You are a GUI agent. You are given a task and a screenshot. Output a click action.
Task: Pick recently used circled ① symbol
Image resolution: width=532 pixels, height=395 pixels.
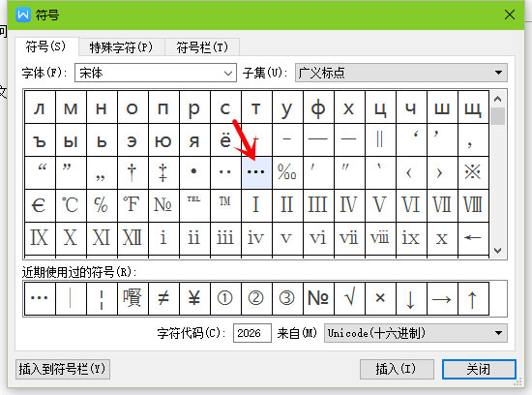click(225, 298)
